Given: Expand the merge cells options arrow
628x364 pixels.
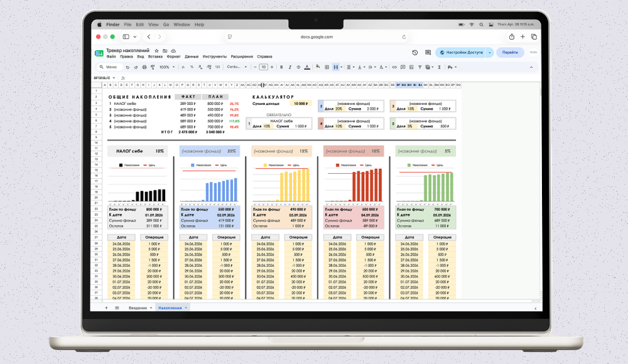Looking at the screenshot, I should tap(341, 67).
